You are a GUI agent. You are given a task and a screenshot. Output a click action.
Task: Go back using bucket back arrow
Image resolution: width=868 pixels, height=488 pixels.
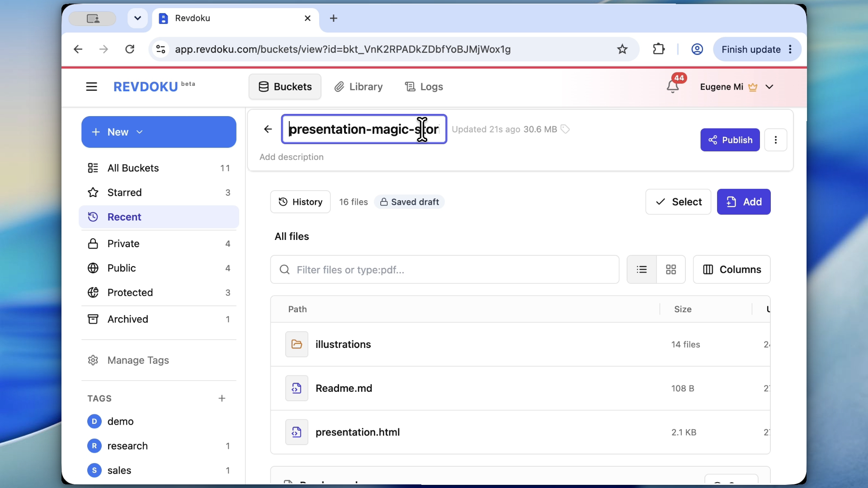pos(268,129)
